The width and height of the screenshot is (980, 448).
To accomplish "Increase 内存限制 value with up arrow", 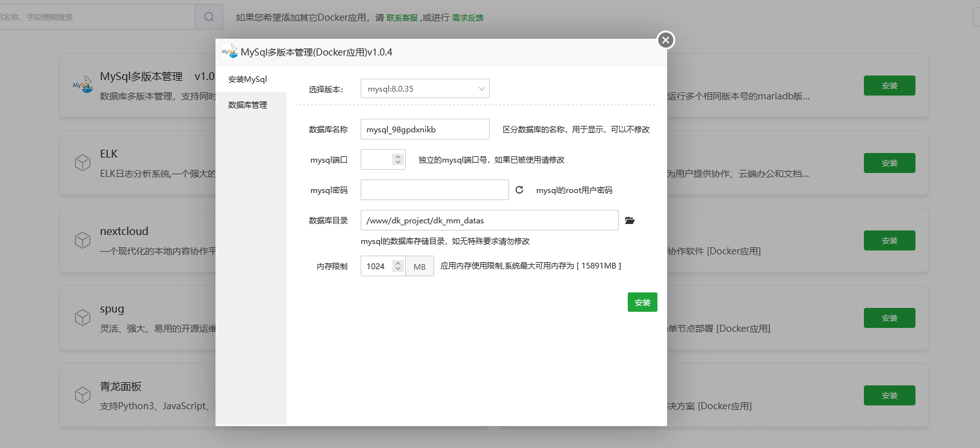I will tap(398, 263).
